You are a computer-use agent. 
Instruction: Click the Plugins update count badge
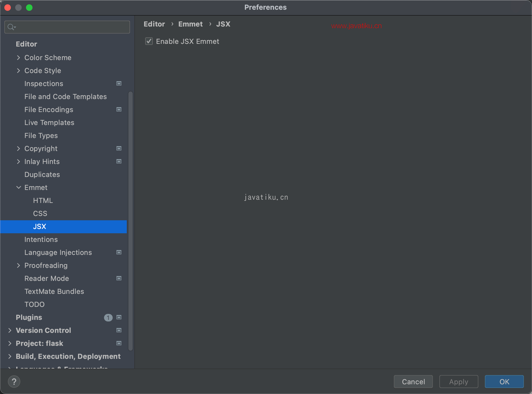(x=108, y=317)
